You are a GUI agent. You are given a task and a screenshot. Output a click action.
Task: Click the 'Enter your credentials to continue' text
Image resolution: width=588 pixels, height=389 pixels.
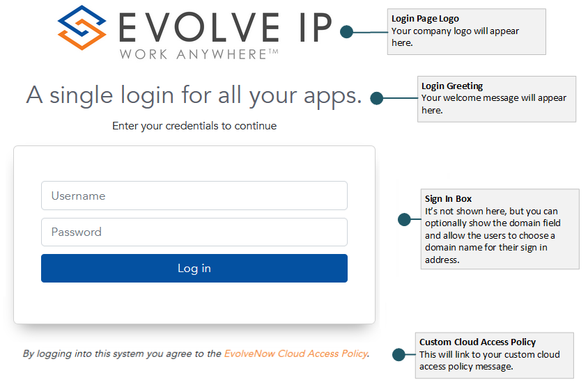pyautogui.click(x=194, y=126)
